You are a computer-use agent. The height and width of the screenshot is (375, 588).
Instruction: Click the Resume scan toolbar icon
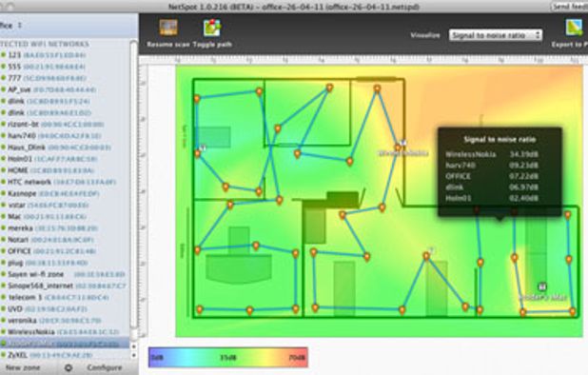(x=168, y=28)
